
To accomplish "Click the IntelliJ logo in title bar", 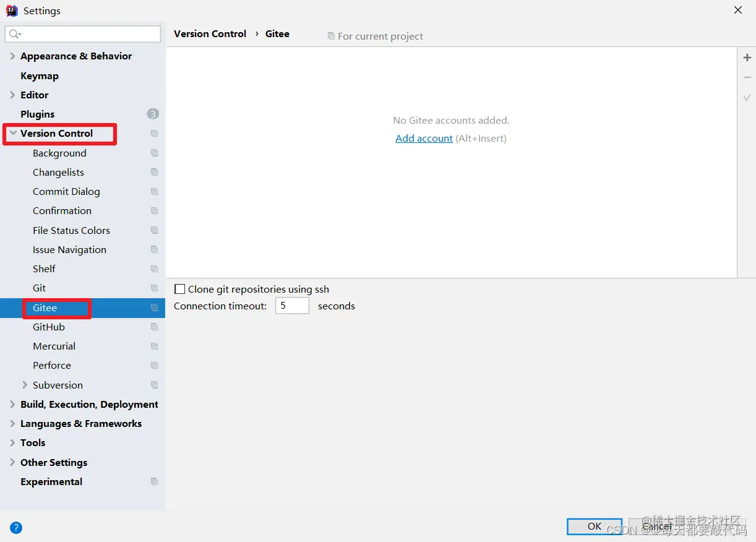I will pyautogui.click(x=12, y=11).
